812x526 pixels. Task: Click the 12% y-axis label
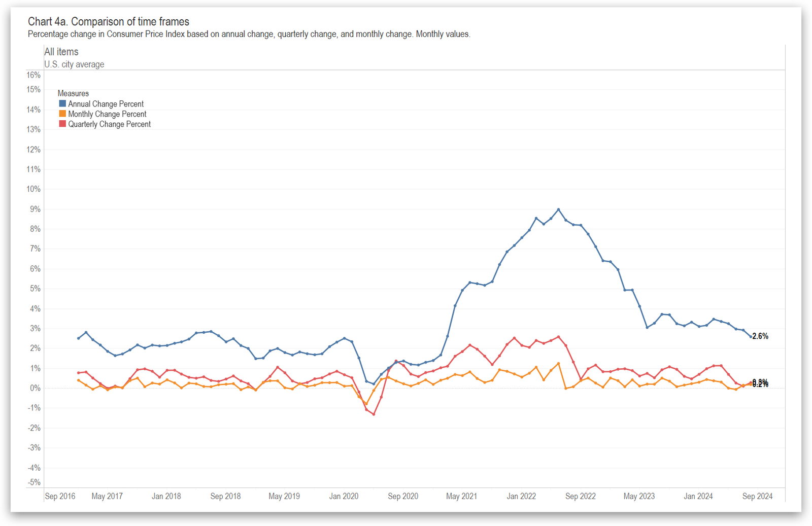[33, 150]
